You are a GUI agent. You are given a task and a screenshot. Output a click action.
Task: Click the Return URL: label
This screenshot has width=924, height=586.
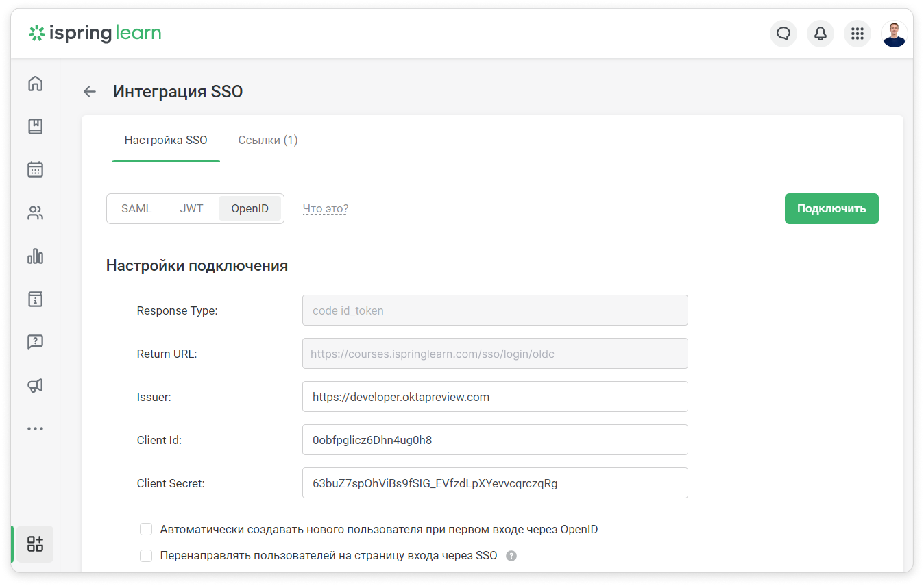(x=167, y=354)
